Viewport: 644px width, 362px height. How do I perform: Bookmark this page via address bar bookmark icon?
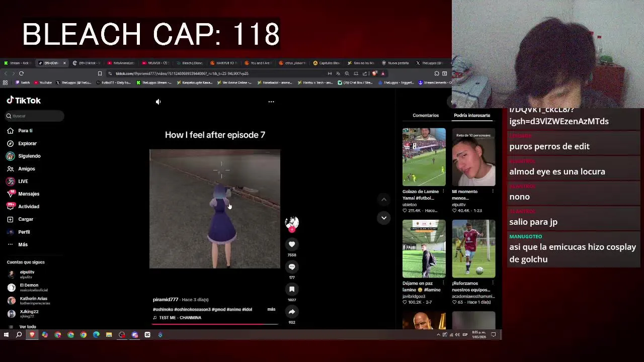pos(100,73)
